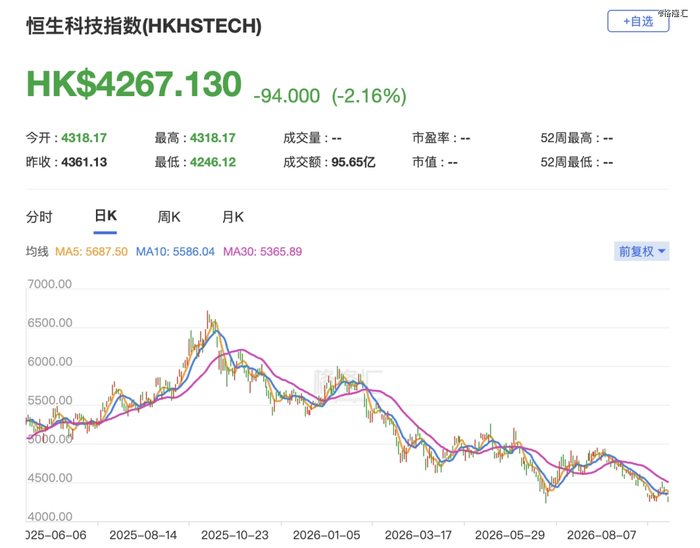Click the +自选 add-to-watchlist button
700x548 pixels.
coord(638,21)
